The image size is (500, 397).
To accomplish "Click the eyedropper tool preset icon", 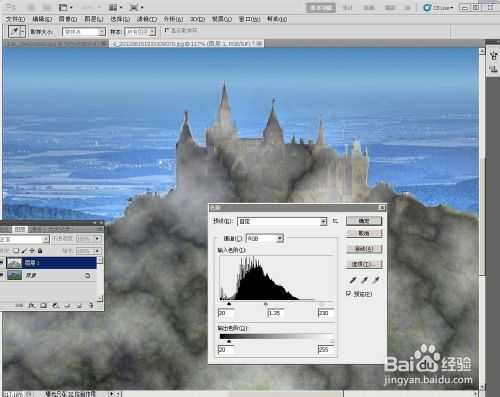I will tap(16, 32).
